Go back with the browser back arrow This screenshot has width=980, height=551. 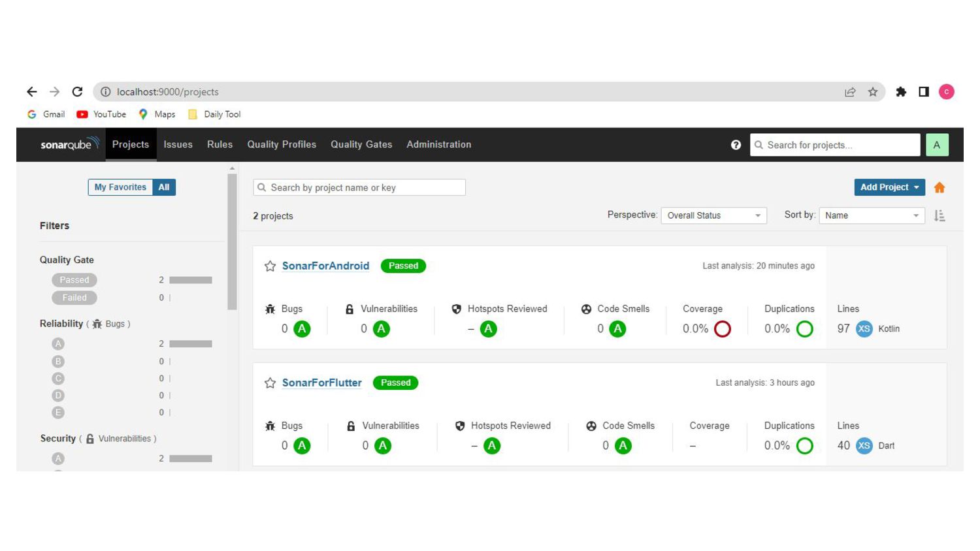(x=31, y=92)
